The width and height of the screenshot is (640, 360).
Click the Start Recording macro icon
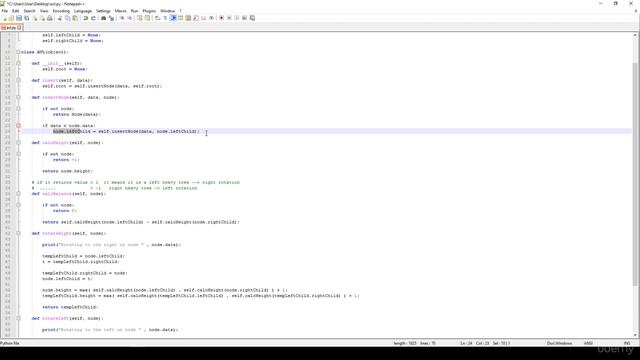point(221,18)
